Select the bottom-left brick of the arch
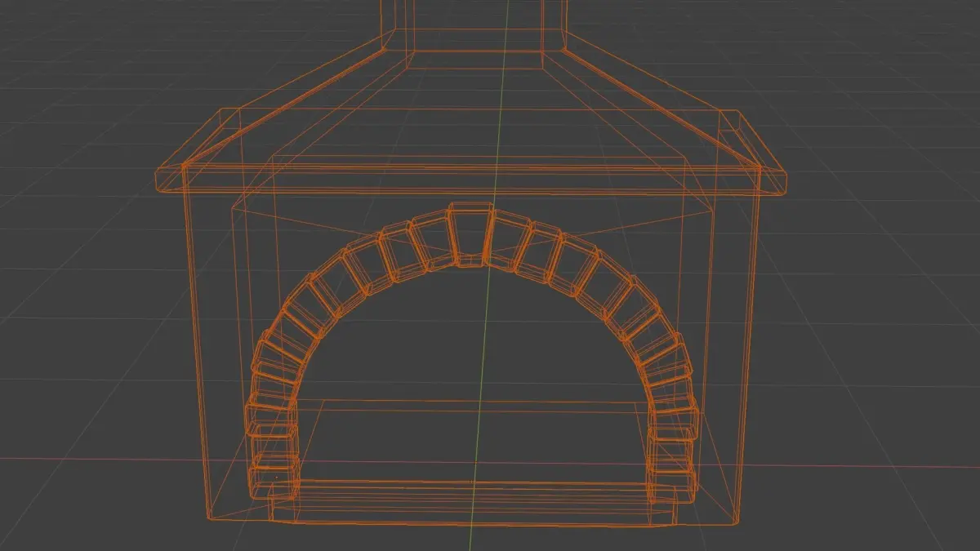This screenshot has height=551, width=980. 274,477
